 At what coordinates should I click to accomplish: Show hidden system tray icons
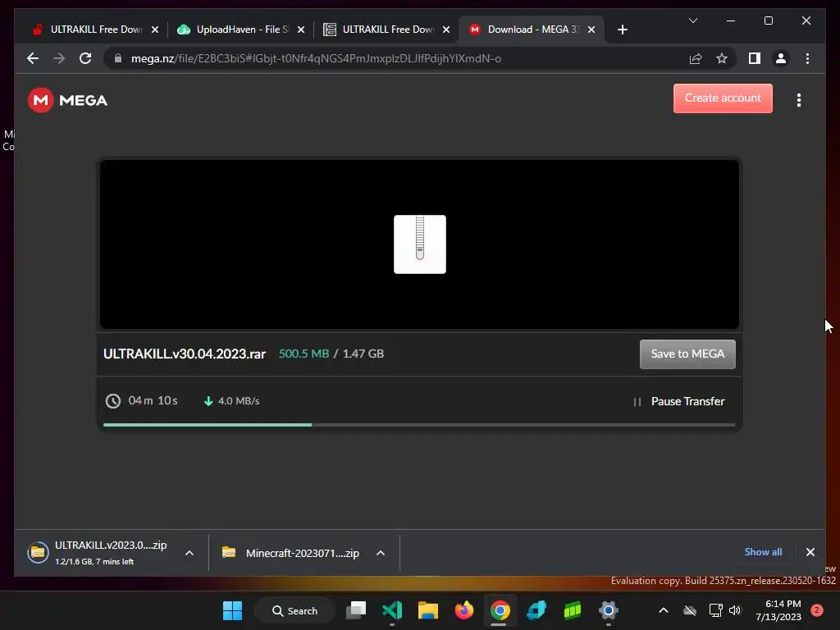point(663,610)
